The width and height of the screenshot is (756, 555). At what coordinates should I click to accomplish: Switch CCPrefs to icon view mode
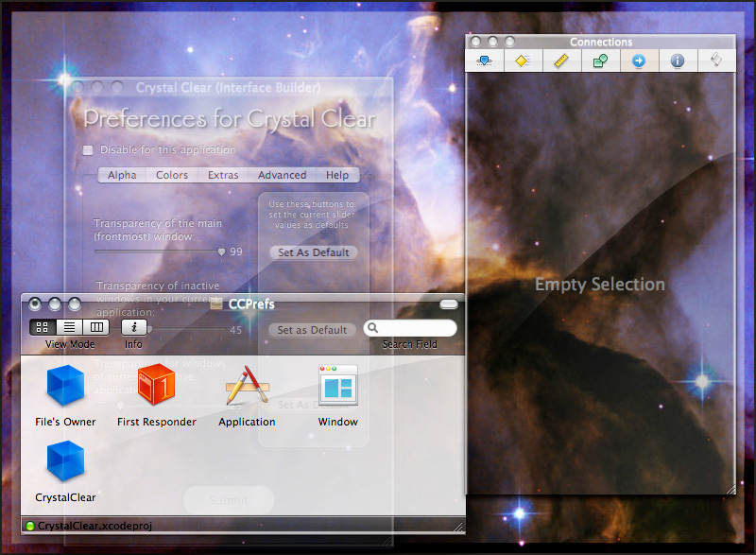click(43, 327)
